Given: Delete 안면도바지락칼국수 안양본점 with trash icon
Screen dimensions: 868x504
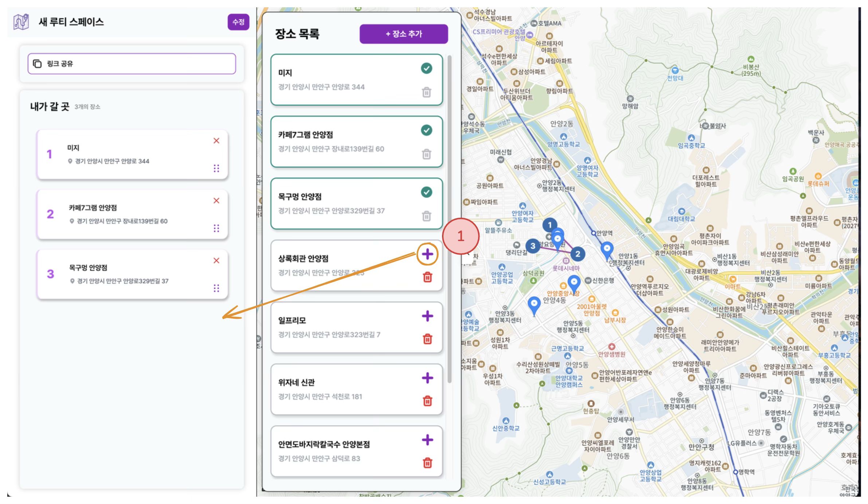Looking at the screenshot, I should point(427,463).
